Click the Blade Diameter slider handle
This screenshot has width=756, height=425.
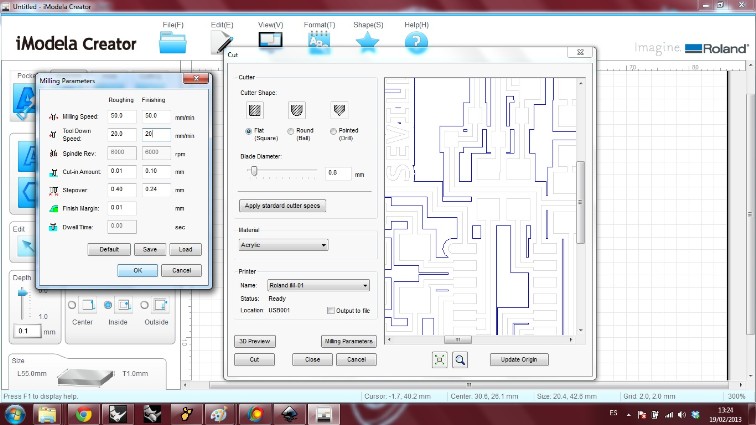254,171
